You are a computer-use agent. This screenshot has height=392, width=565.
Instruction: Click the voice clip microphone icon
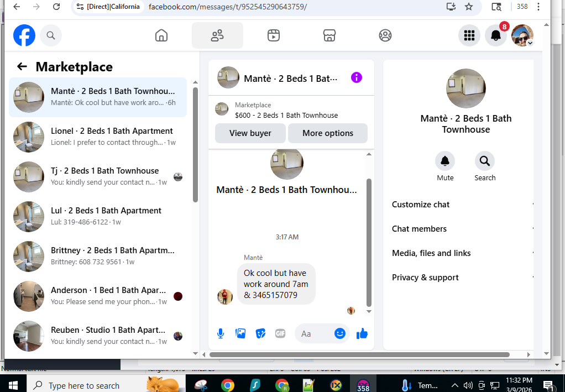221,333
